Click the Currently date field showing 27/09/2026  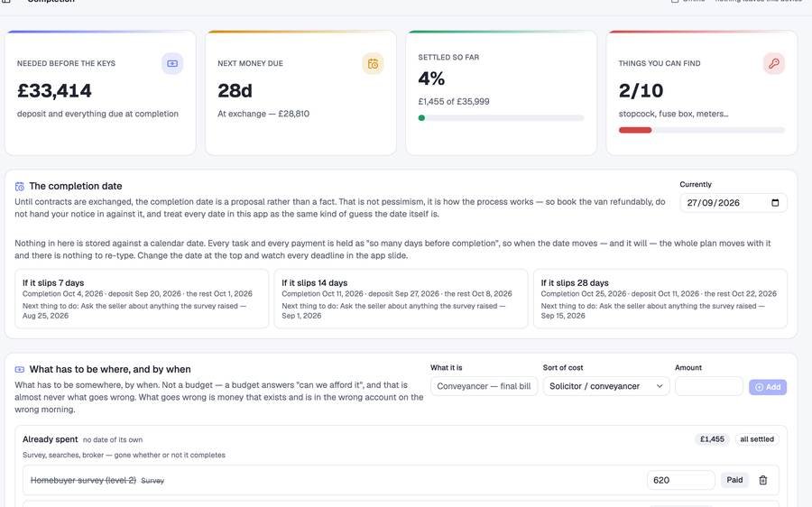point(734,202)
